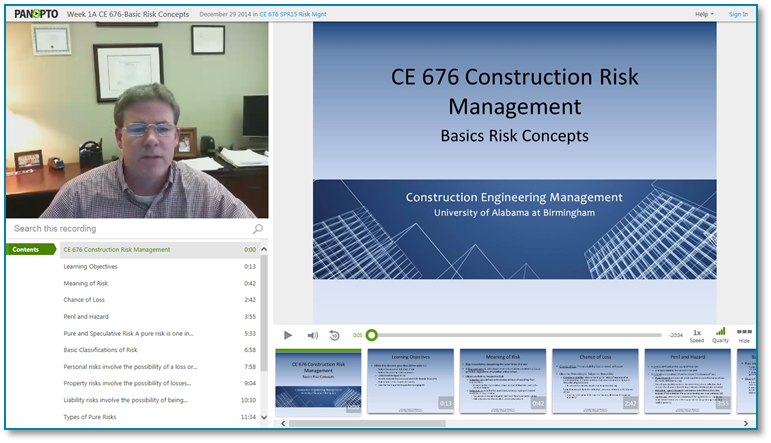This screenshot has width=771, height=443.
Task: Open the video Quality settings
Action: (x=720, y=334)
